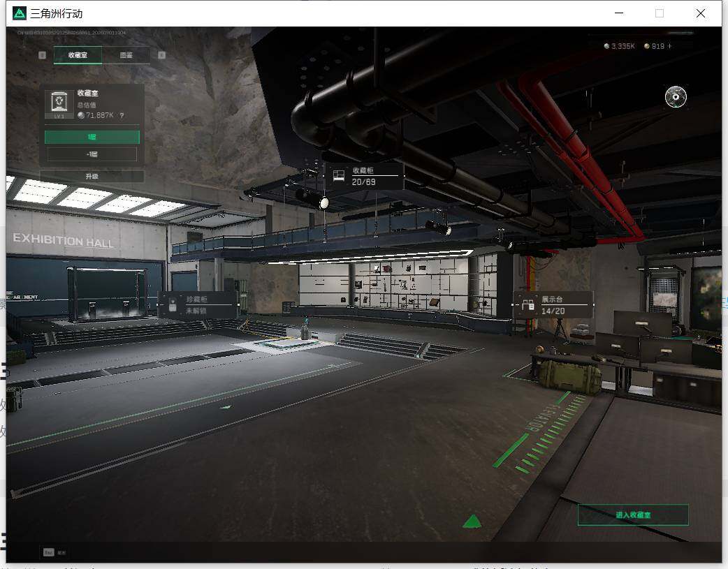Click the right tab-switch key hint icon
The height and width of the screenshot is (569, 728).
click(161, 55)
